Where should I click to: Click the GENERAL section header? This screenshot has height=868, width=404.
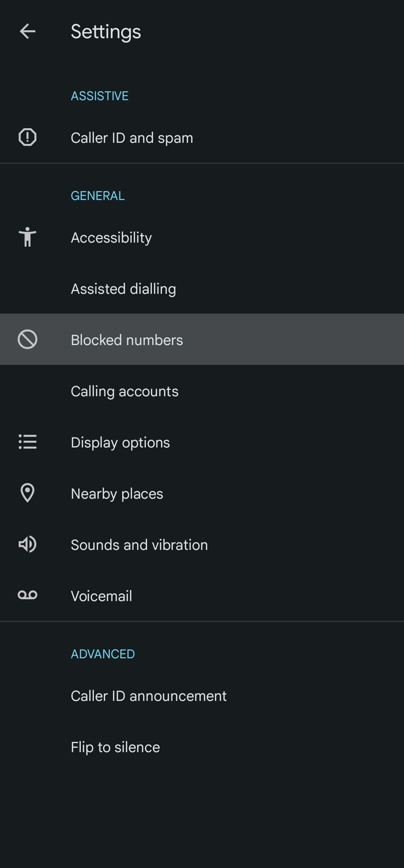pos(98,196)
